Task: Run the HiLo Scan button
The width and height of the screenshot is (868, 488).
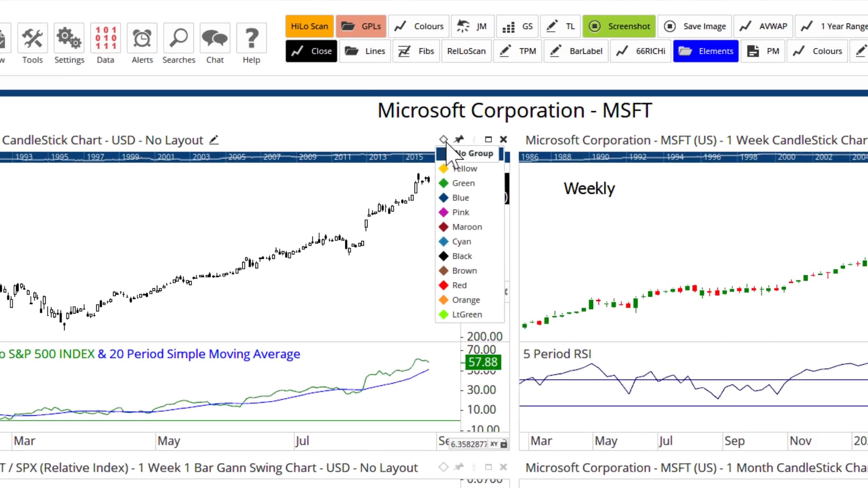Action: point(310,26)
